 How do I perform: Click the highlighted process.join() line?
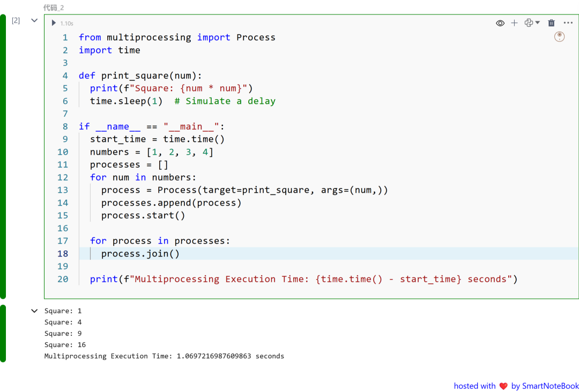tap(140, 254)
